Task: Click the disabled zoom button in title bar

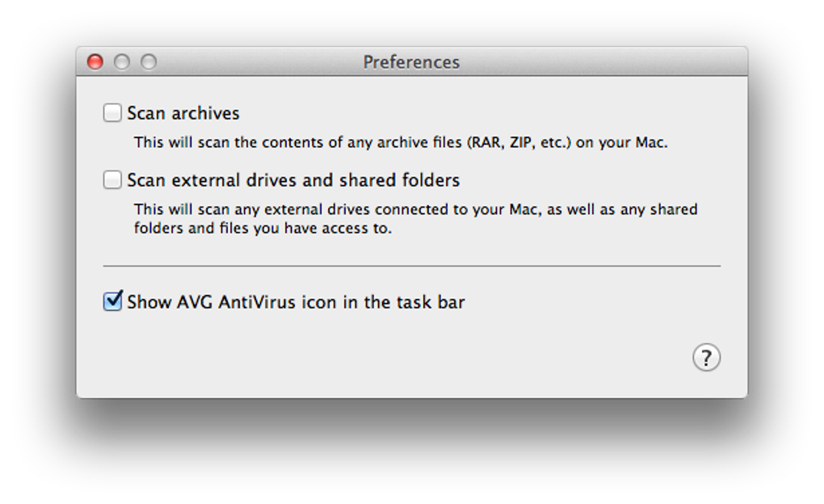Action: 149,62
